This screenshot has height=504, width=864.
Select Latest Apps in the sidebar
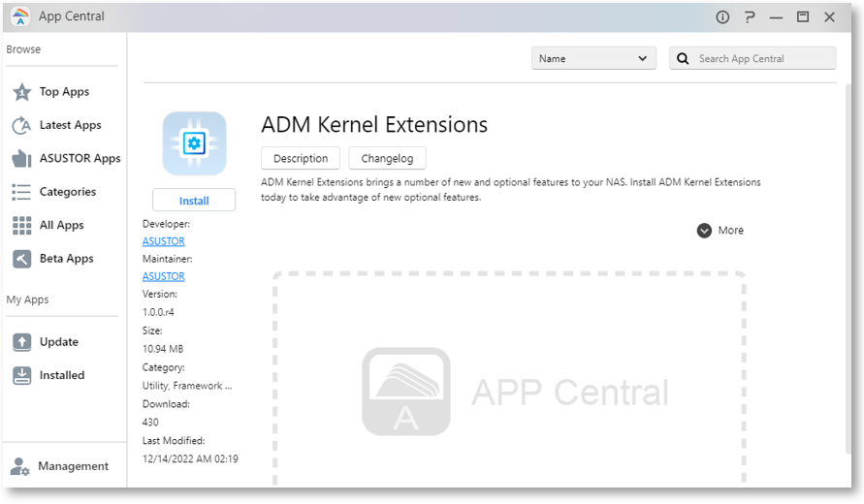click(71, 126)
